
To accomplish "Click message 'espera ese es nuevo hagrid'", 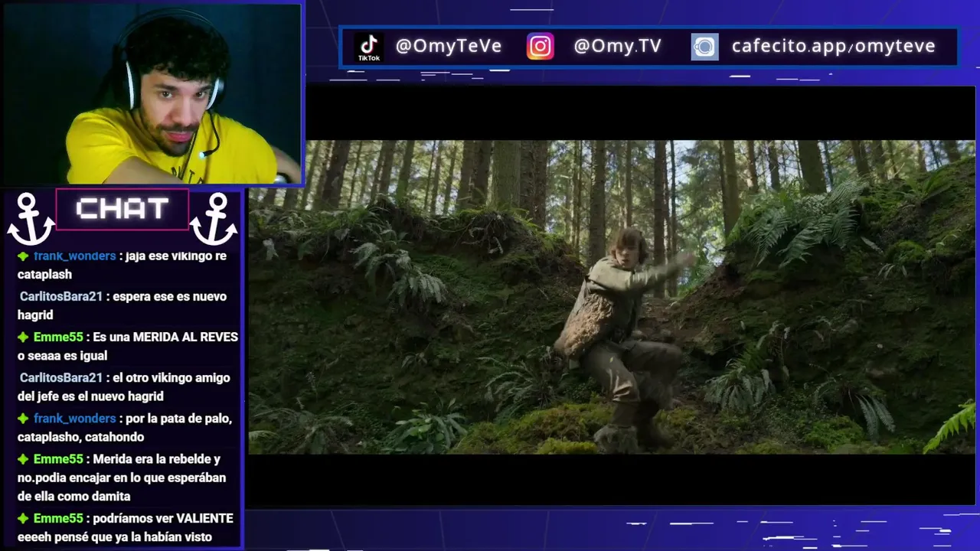I will click(x=122, y=306).
